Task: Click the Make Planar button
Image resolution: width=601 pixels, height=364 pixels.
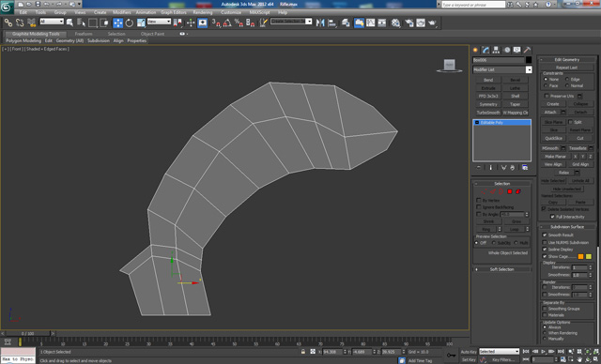Action: coord(555,157)
